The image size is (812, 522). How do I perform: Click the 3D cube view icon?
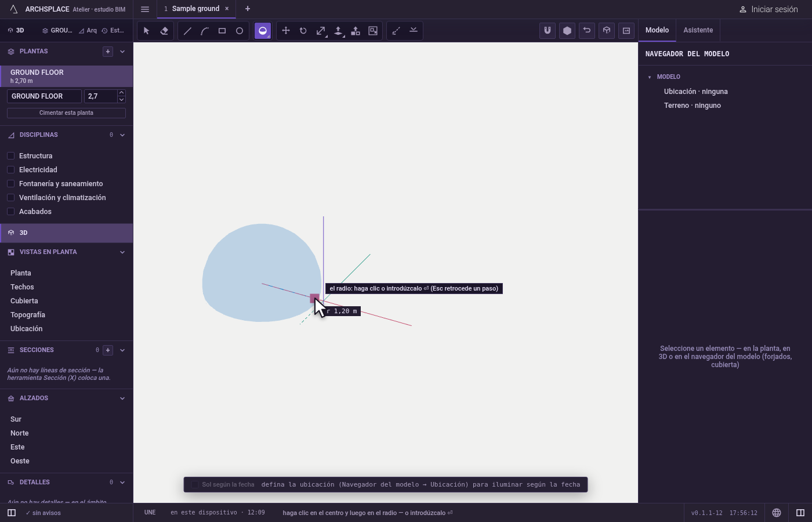click(607, 31)
